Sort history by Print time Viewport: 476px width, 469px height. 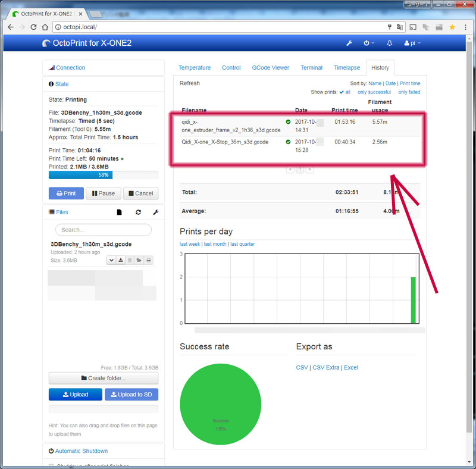[410, 83]
